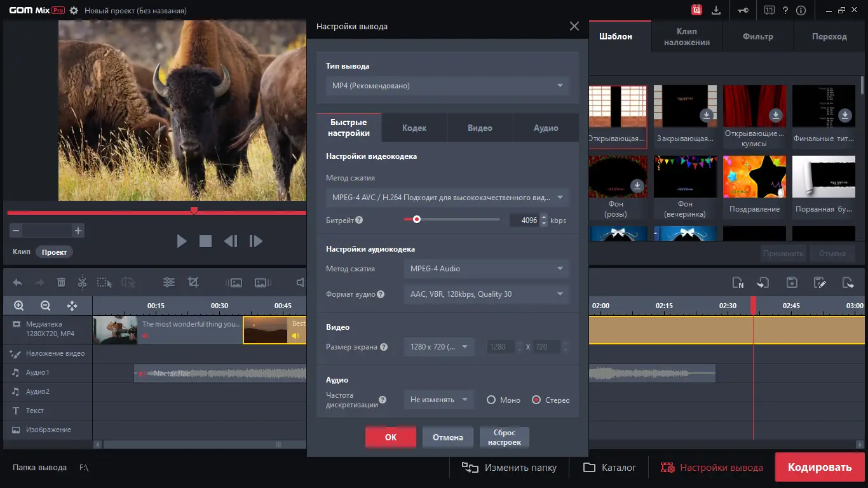This screenshot has height=488, width=868.
Task: Fit timeline with the four-arrows icon
Action: 72,306
